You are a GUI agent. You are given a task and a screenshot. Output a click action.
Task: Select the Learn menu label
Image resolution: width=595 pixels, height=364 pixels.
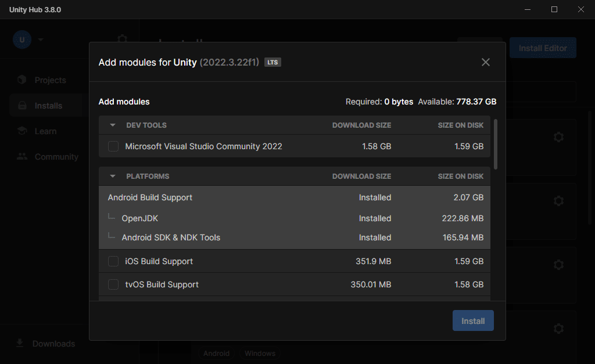pos(45,131)
